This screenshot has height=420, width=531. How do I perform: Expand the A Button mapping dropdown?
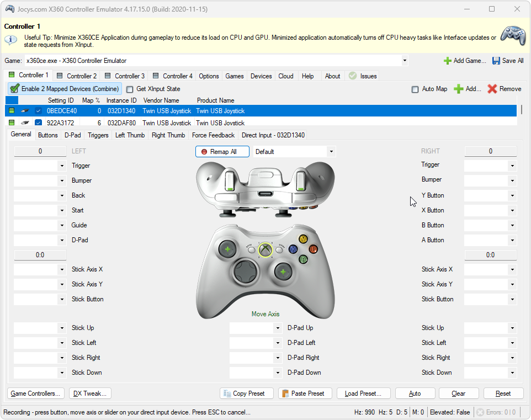[512, 241]
